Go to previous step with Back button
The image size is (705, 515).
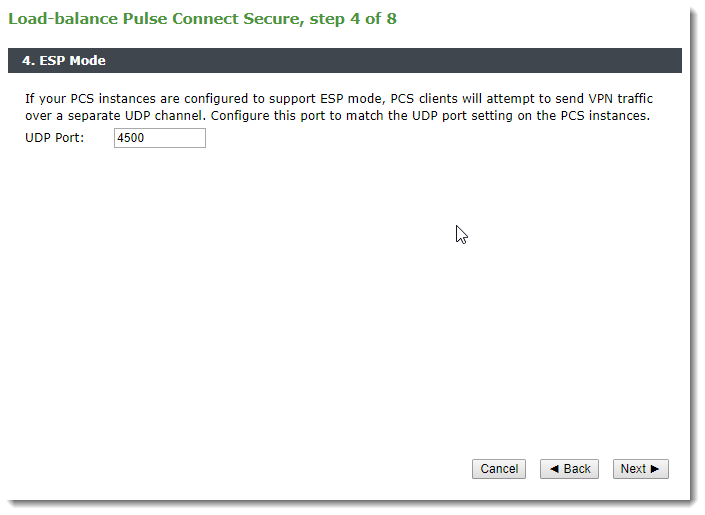coord(569,469)
